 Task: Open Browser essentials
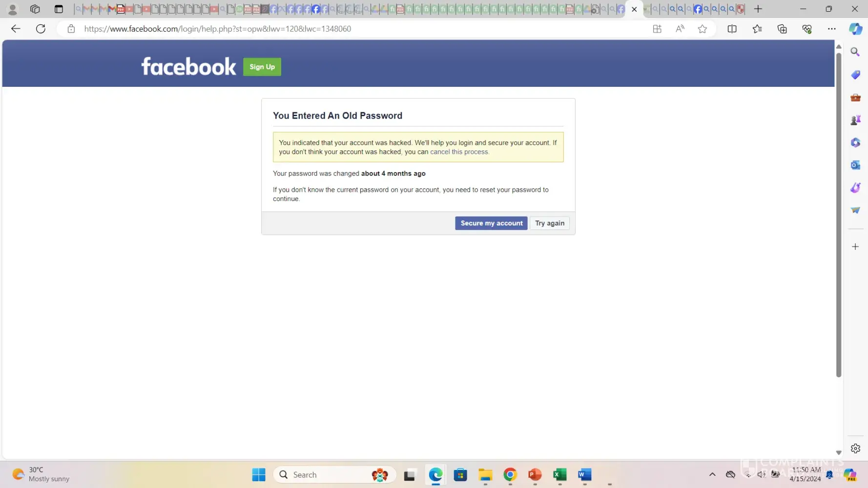pos(807,29)
